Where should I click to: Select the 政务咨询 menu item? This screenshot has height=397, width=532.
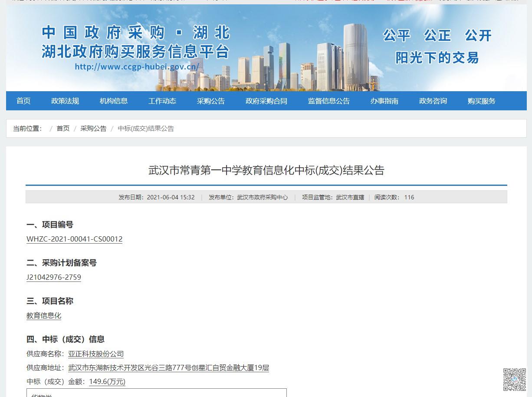(433, 101)
